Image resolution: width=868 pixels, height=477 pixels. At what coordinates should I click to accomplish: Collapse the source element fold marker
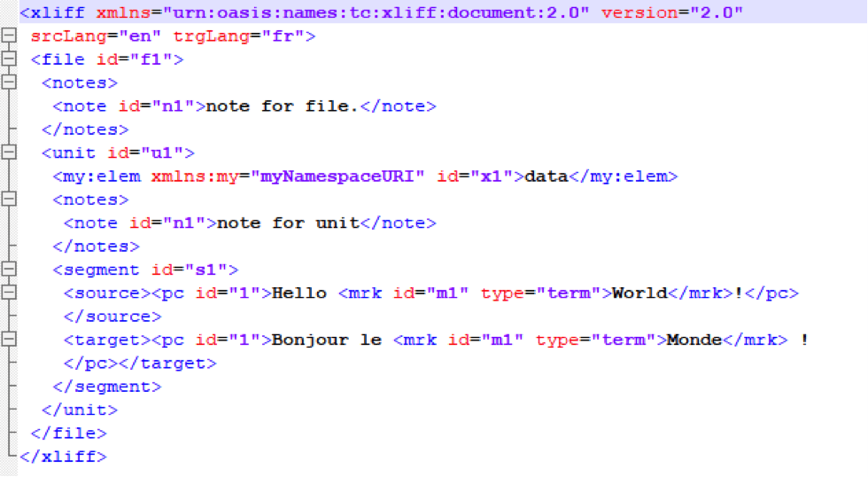coord(9,293)
